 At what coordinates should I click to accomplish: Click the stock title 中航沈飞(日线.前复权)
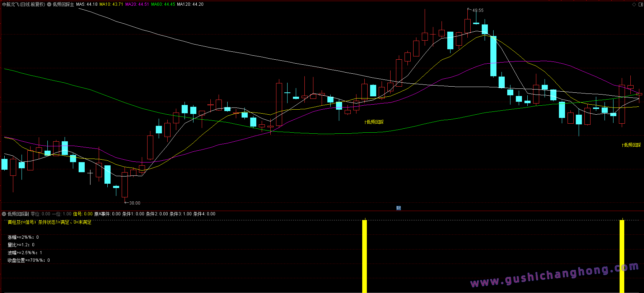coord(24,4)
